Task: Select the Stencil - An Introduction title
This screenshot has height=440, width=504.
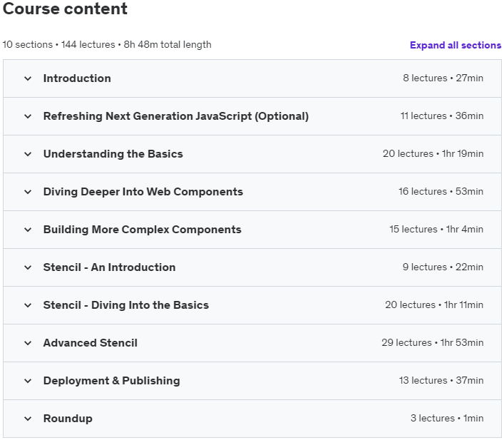Action: (x=109, y=267)
